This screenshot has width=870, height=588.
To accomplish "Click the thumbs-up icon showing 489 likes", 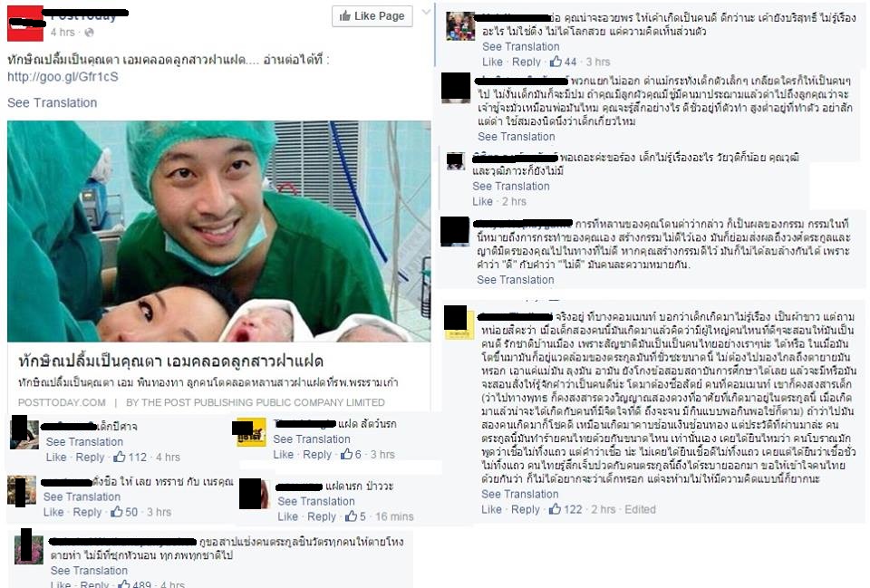I will (124, 583).
